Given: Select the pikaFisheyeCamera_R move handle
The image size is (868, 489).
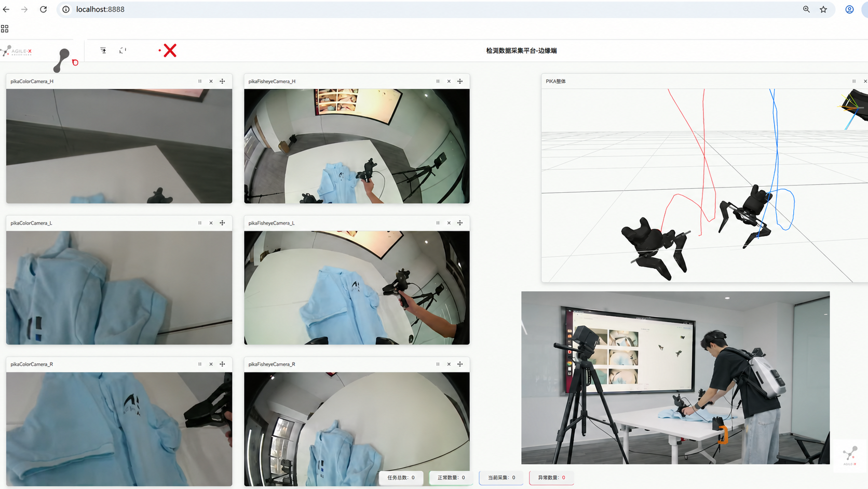Looking at the screenshot, I should 460,364.
